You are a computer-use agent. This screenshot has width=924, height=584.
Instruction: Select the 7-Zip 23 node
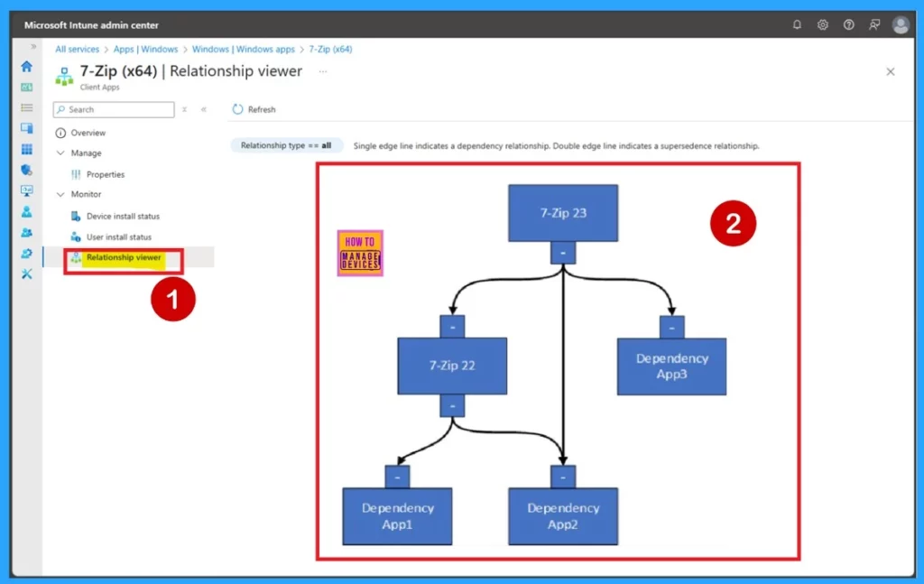[563, 213]
